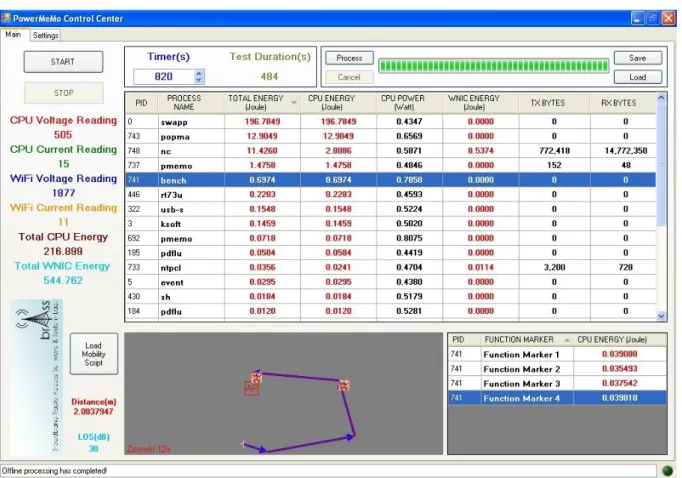
Task: Select Function Marker 1 row
Action: pos(557,354)
